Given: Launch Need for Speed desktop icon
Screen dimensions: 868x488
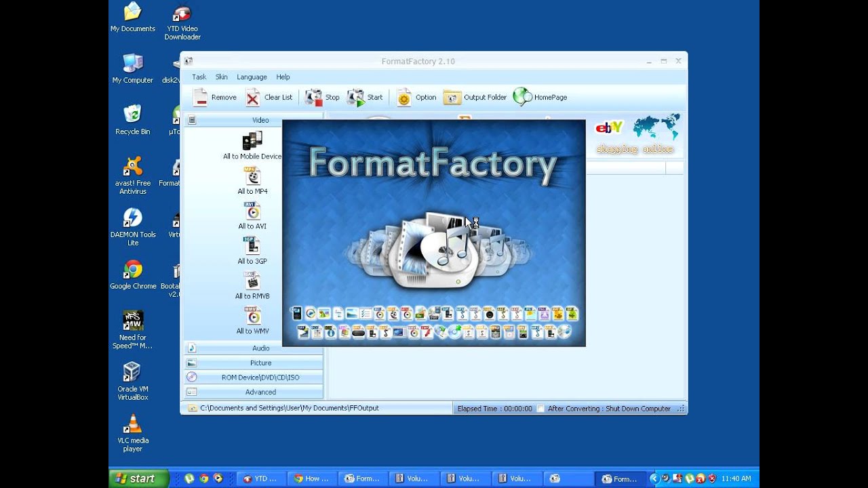Looking at the screenshot, I should click(133, 330).
